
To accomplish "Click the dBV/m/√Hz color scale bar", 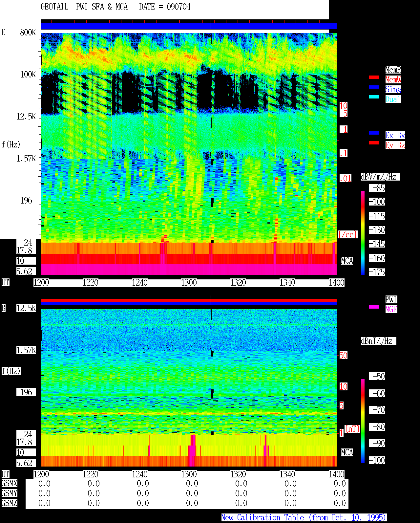I will (x=363, y=232).
